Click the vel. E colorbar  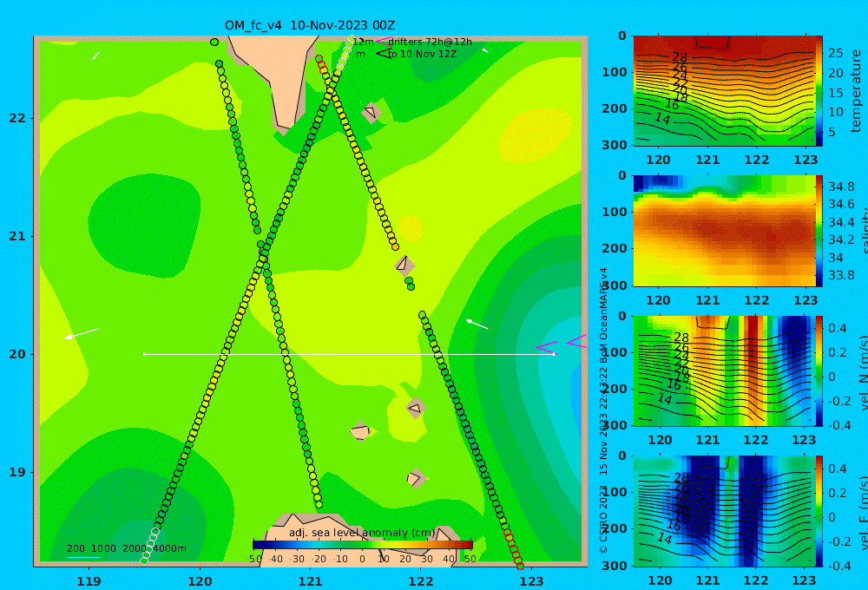[x=819, y=511]
